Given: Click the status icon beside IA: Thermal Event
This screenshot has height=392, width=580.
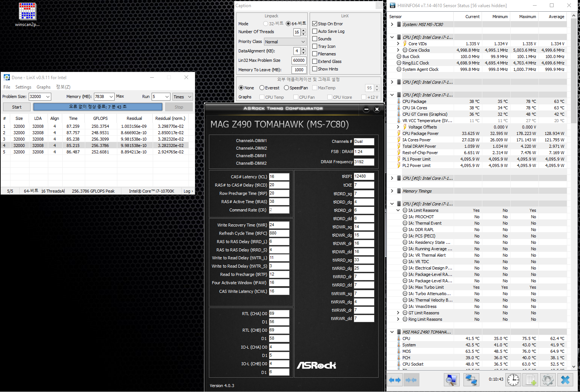Looking at the screenshot, I should (405, 223).
